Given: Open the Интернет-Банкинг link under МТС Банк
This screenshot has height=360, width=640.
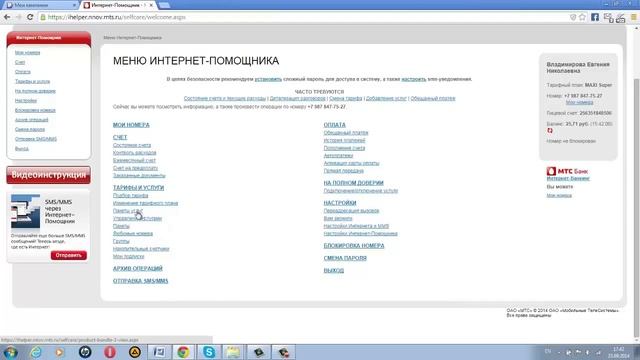Looking at the screenshot, I should pos(568,179).
